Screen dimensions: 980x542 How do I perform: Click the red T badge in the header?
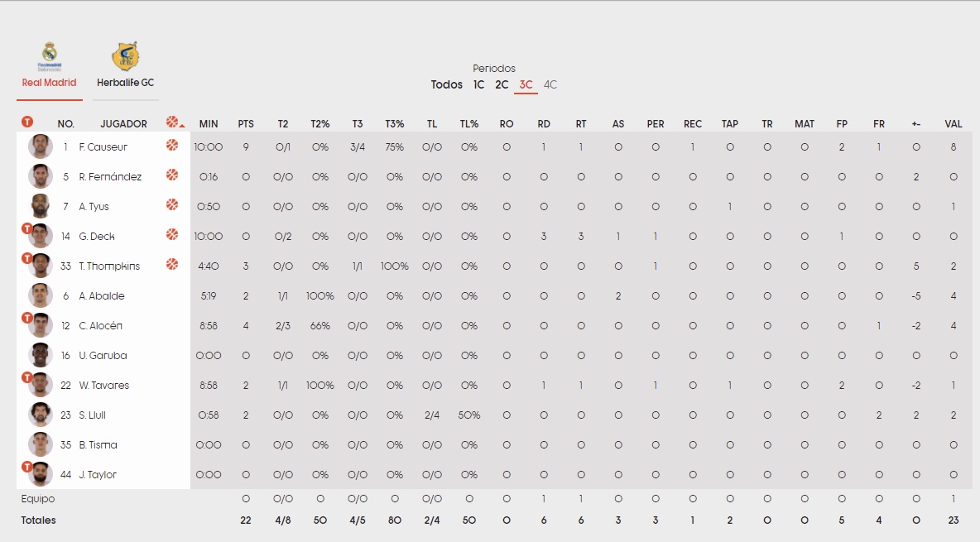tap(26, 122)
